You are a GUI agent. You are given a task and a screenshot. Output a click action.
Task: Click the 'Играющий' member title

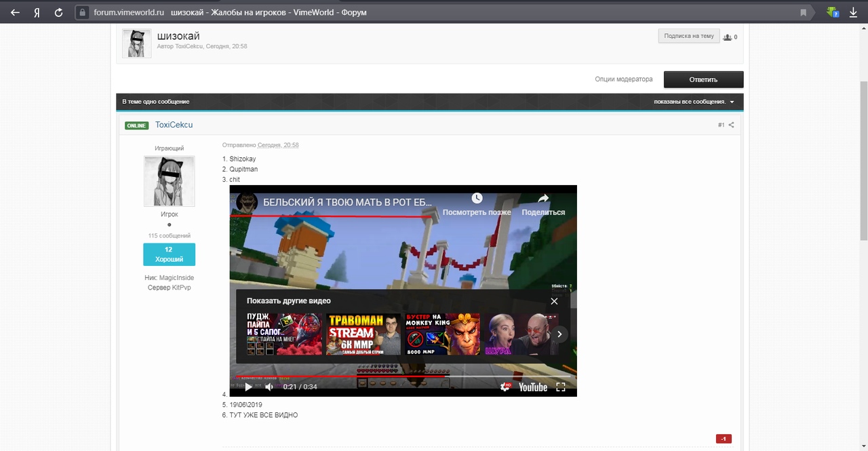[x=169, y=148]
